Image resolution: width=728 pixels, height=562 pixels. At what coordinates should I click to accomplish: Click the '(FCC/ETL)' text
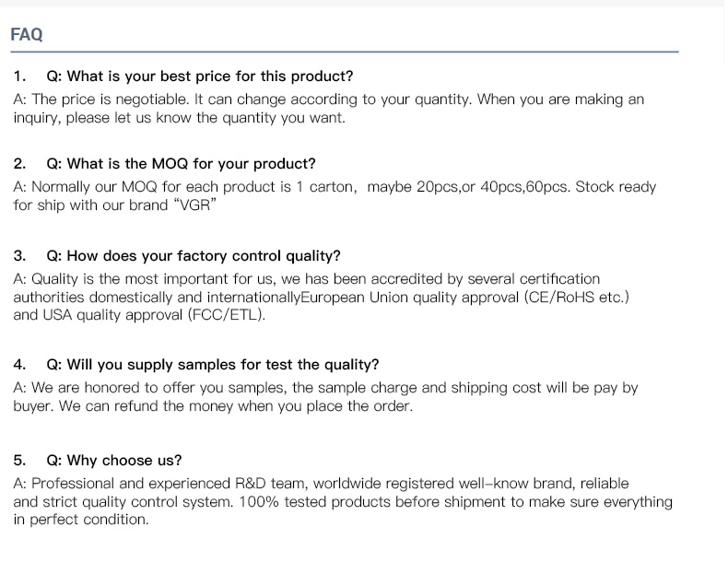pos(227,315)
